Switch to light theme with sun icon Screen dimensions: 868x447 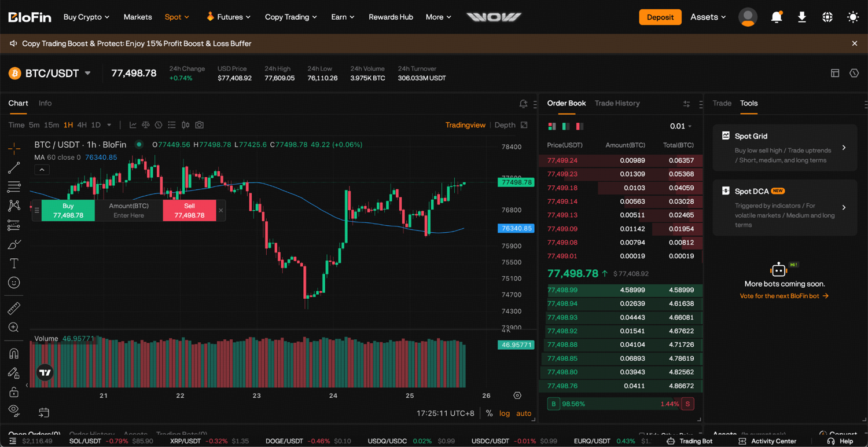[x=853, y=17]
